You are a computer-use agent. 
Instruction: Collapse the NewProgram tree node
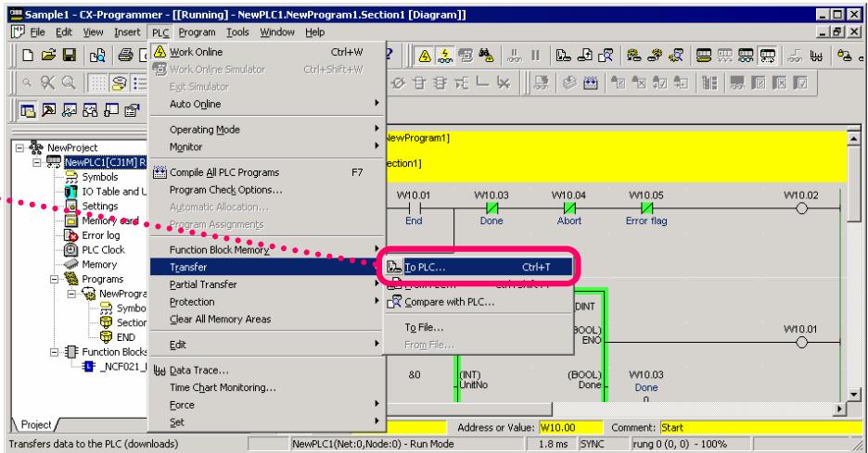[x=71, y=293]
